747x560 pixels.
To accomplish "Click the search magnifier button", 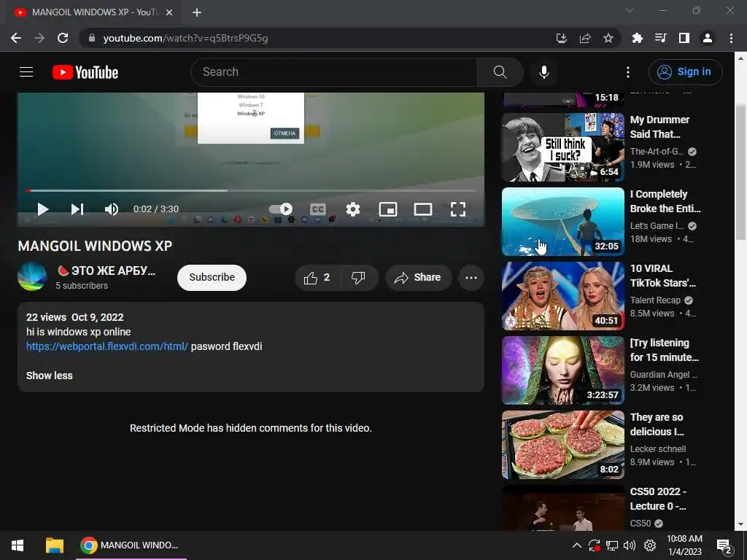I will [x=500, y=72].
